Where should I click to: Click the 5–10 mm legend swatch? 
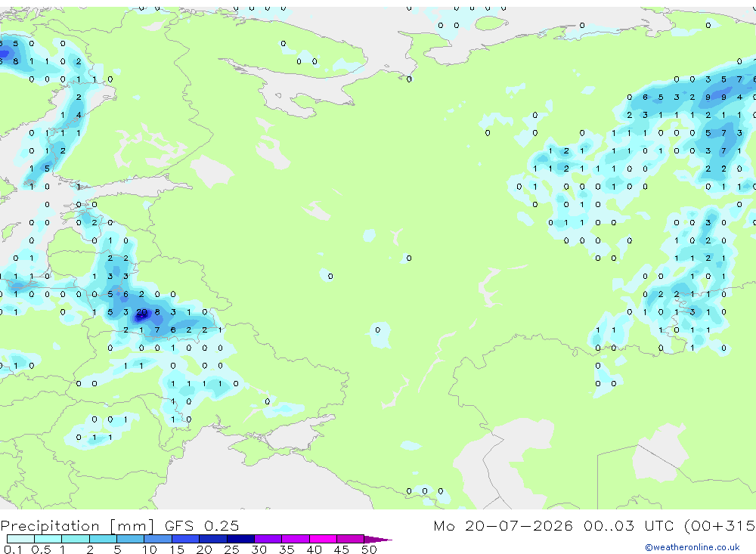point(130,539)
